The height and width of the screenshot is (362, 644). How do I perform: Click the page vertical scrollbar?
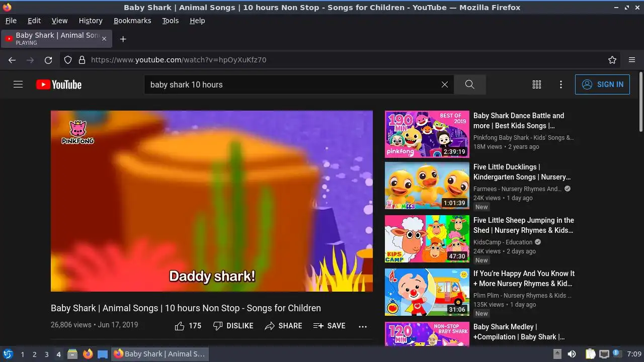[x=640, y=102]
